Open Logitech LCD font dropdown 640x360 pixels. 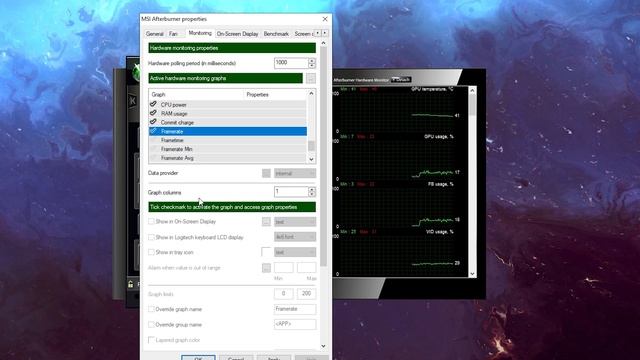pyautogui.click(x=295, y=237)
